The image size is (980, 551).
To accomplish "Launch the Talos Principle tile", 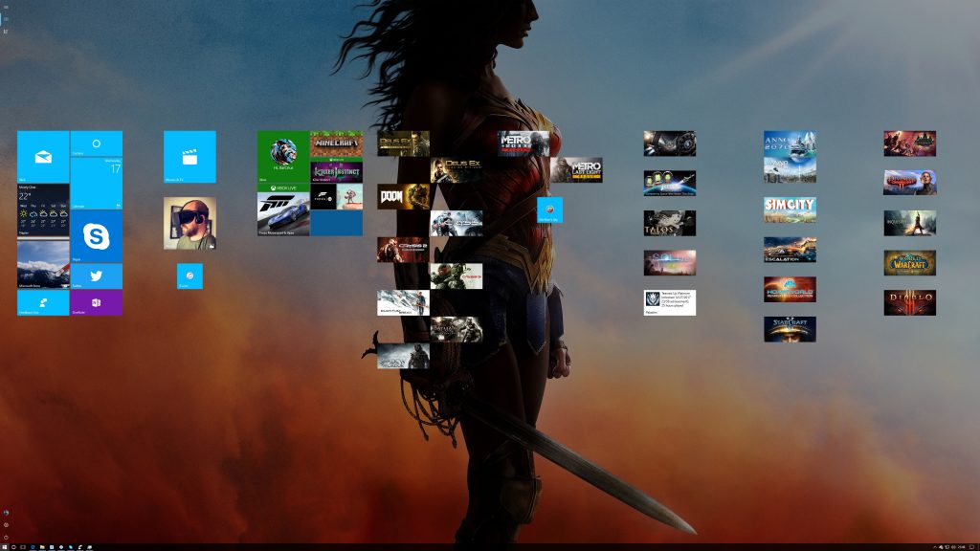I will [x=670, y=223].
